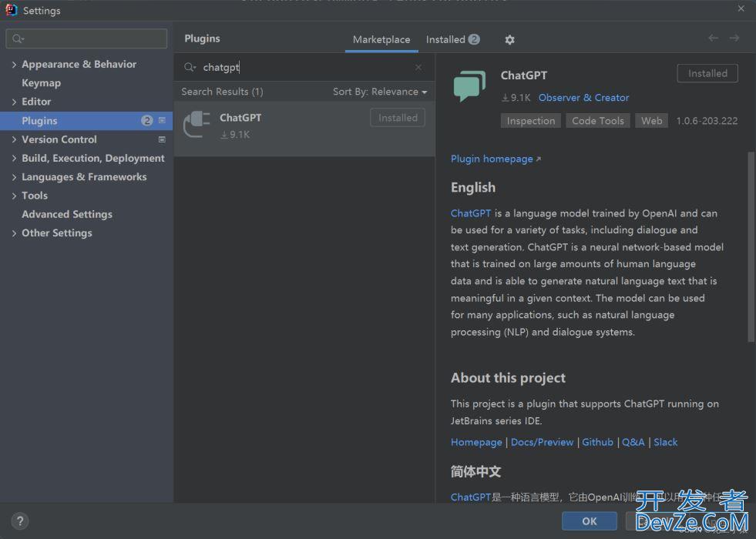Screen dimensions: 756x539
Task: Close the Settings dialog window
Action: [x=741, y=8]
